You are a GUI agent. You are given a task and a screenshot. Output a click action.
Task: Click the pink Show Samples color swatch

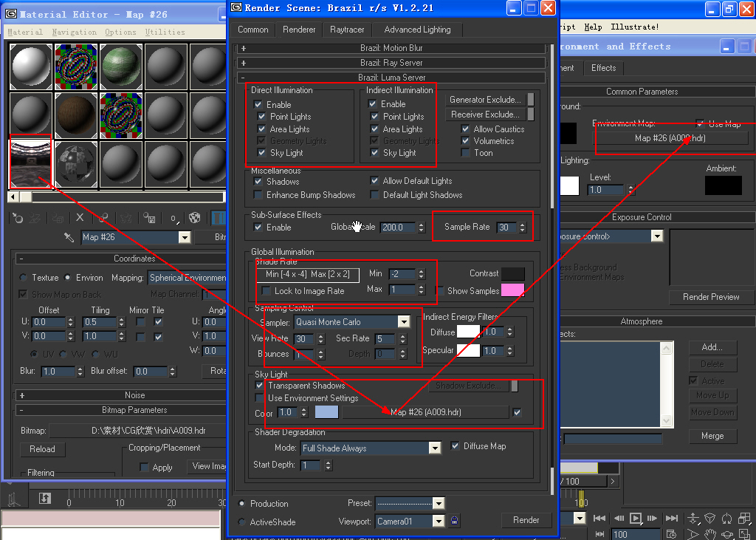[512, 290]
